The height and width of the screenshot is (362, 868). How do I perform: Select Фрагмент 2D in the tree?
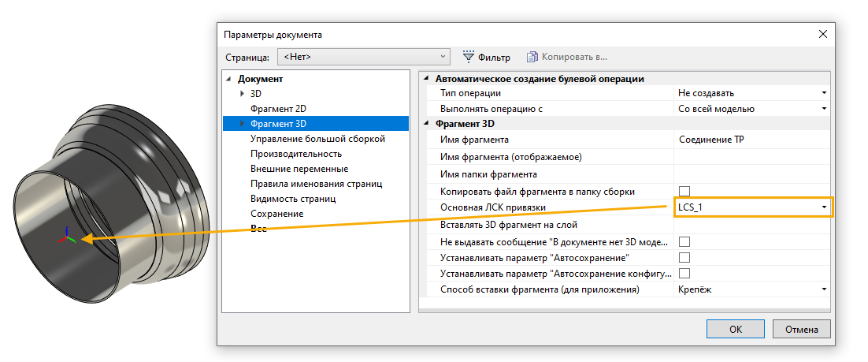(x=278, y=108)
